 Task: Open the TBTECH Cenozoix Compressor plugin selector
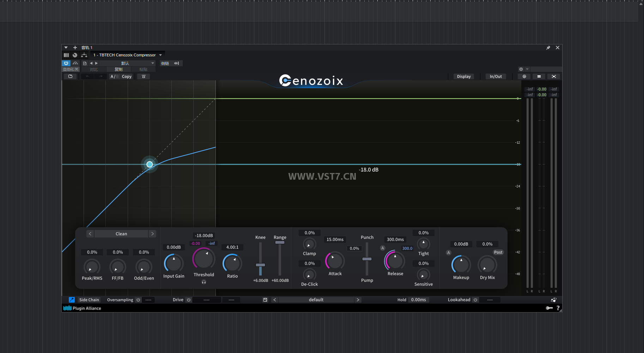127,55
